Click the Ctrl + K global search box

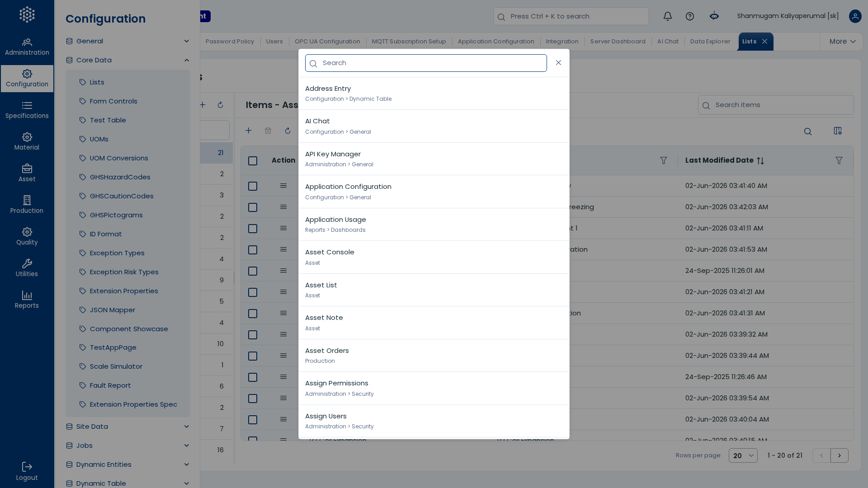[x=571, y=16]
